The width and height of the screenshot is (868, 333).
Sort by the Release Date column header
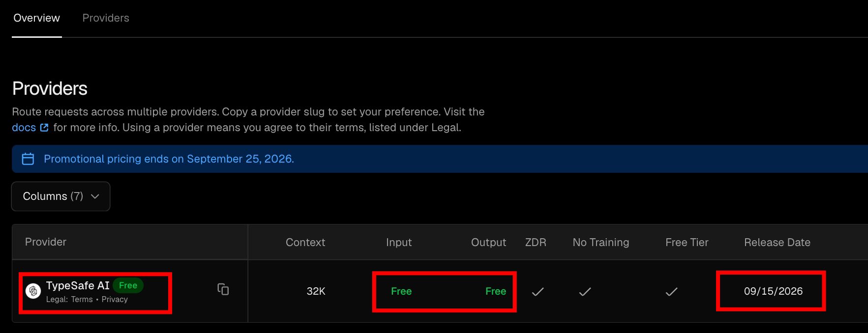pyautogui.click(x=777, y=242)
